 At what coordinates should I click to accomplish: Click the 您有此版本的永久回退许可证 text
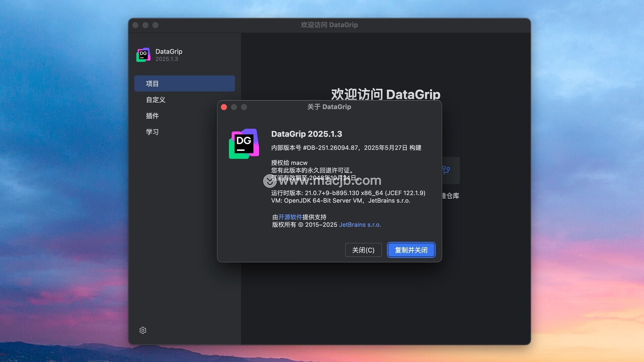312,170
